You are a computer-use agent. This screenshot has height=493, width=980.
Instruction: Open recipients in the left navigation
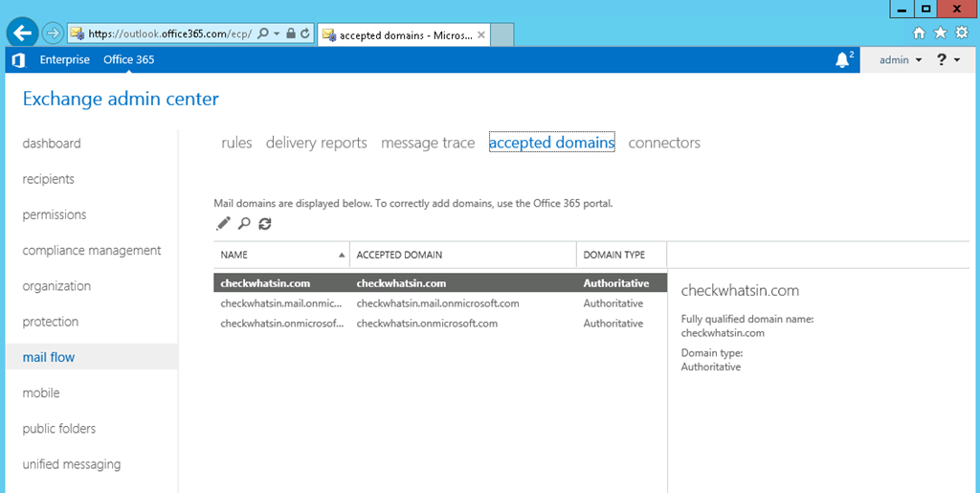point(48,179)
